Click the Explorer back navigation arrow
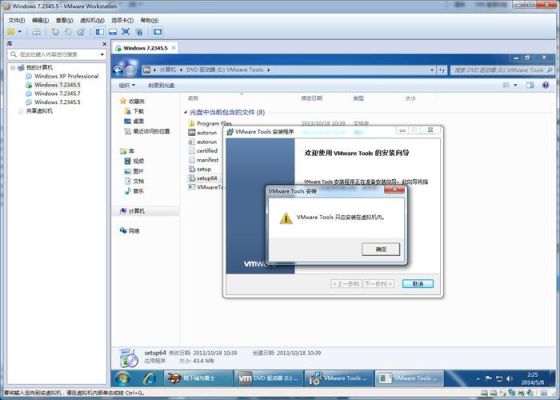 point(118,70)
